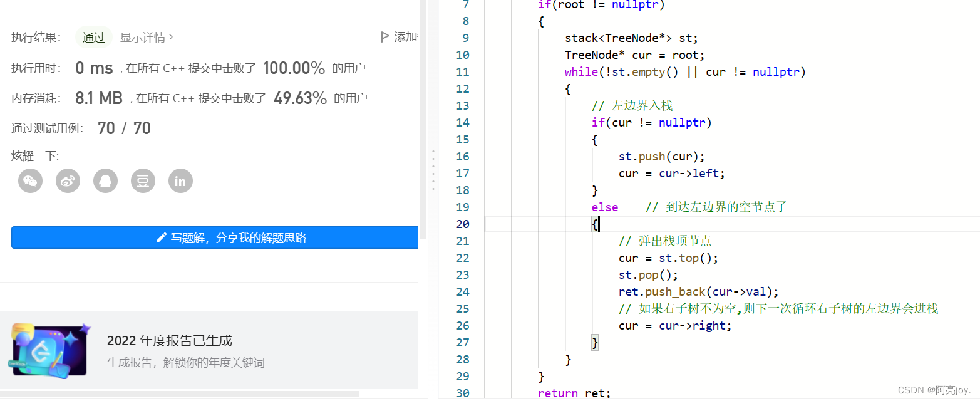Image resolution: width=980 pixels, height=401 pixels.
Task: Open 显示详情 submission details
Action: click(147, 38)
